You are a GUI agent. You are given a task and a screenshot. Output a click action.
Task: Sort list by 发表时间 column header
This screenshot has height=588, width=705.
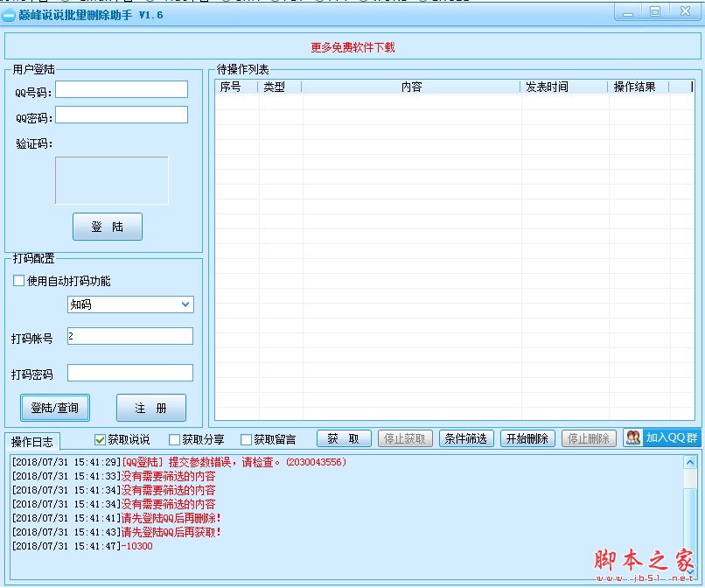[547, 87]
